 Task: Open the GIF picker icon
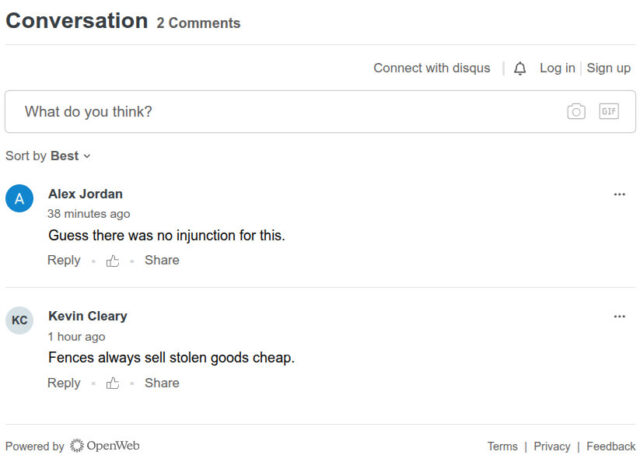pyautogui.click(x=609, y=112)
